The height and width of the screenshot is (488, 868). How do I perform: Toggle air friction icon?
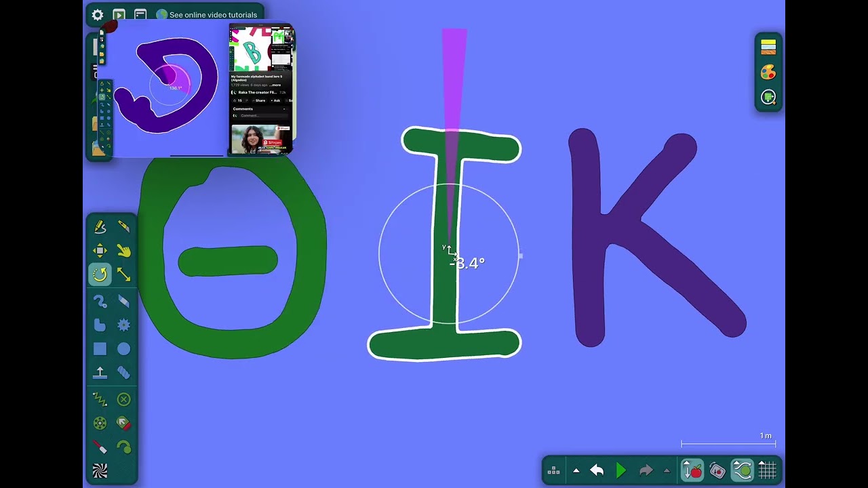click(743, 470)
